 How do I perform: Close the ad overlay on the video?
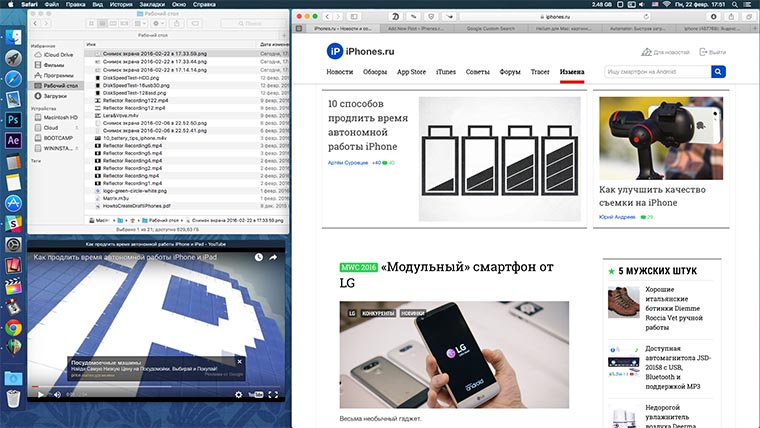239,362
